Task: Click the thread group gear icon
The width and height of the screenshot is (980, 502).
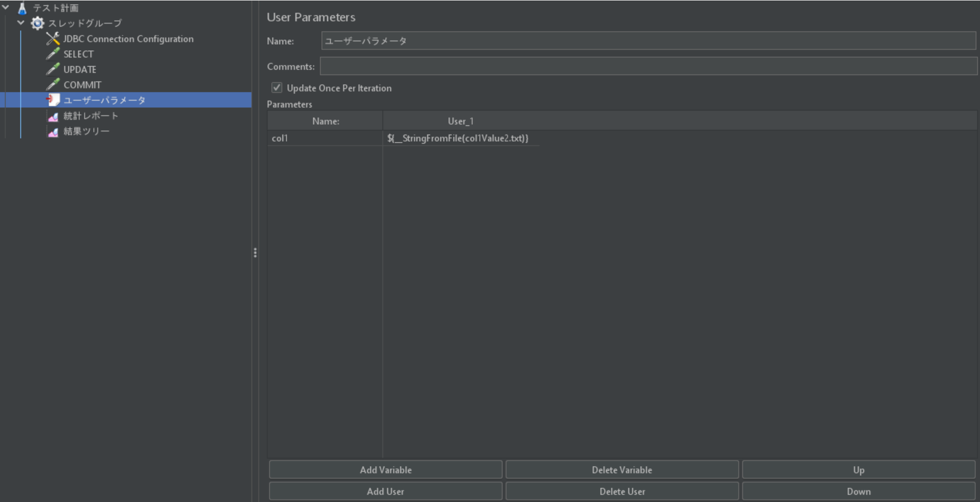Action: (37, 23)
